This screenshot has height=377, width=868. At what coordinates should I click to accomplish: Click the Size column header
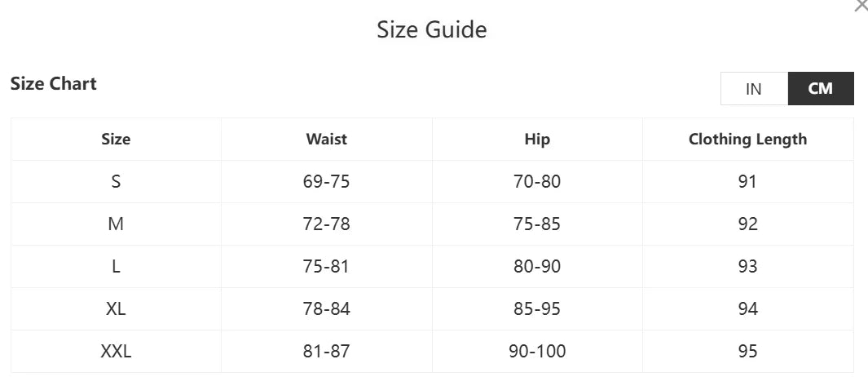click(116, 139)
